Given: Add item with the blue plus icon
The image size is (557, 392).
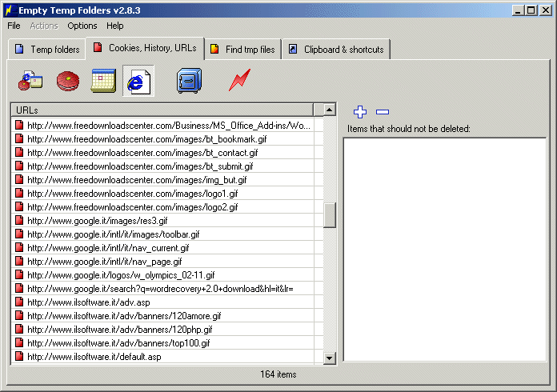Looking at the screenshot, I should click(360, 112).
